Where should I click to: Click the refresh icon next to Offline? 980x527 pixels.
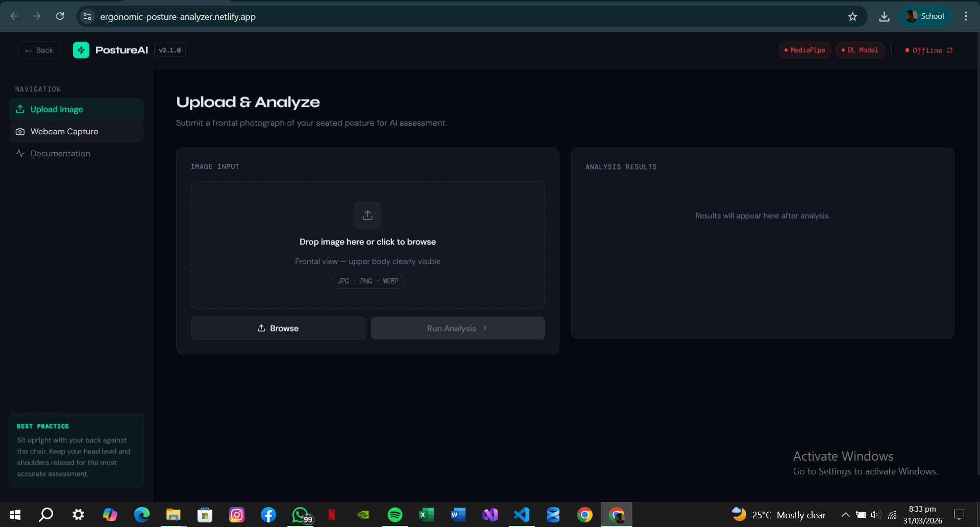949,50
